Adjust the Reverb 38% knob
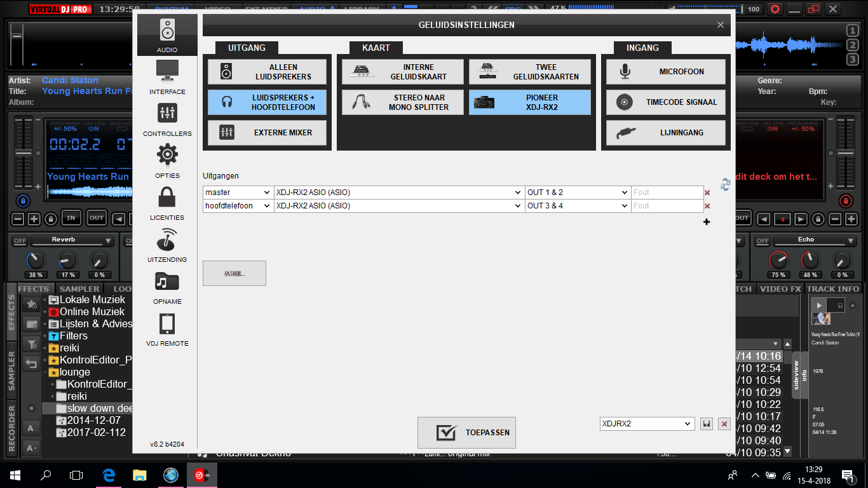Viewport: 868px width, 488px height. pyautogui.click(x=36, y=260)
